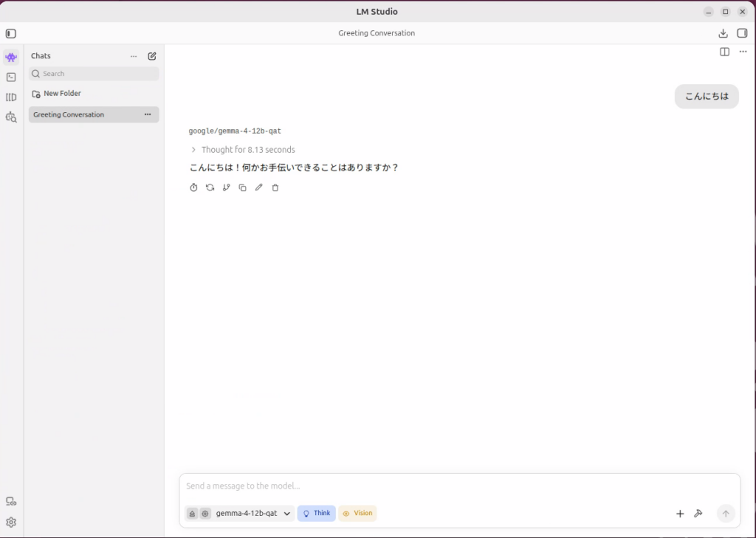Open the Chat section robot icon
756x538 pixels.
coord(11,58)
